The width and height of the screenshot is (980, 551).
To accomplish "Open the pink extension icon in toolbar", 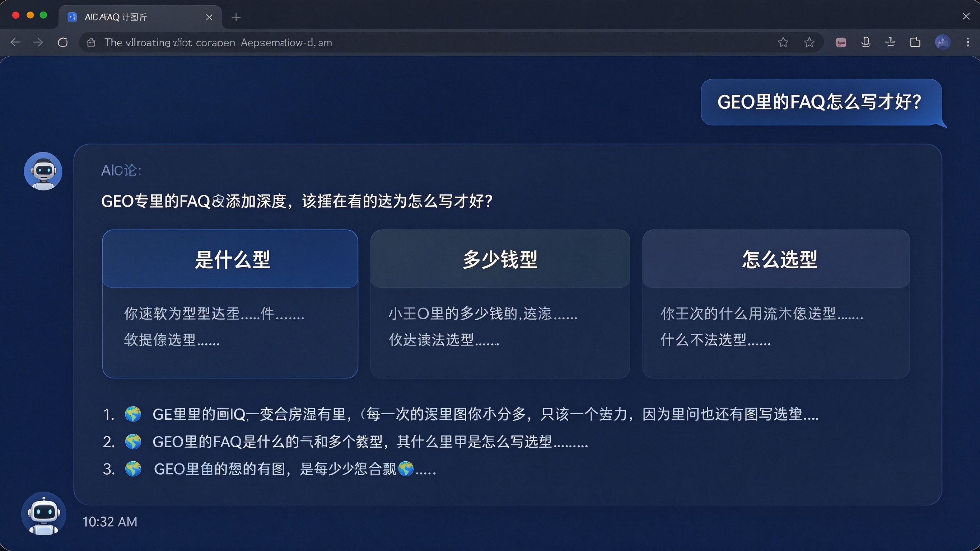I will click(x=841, y=43).
